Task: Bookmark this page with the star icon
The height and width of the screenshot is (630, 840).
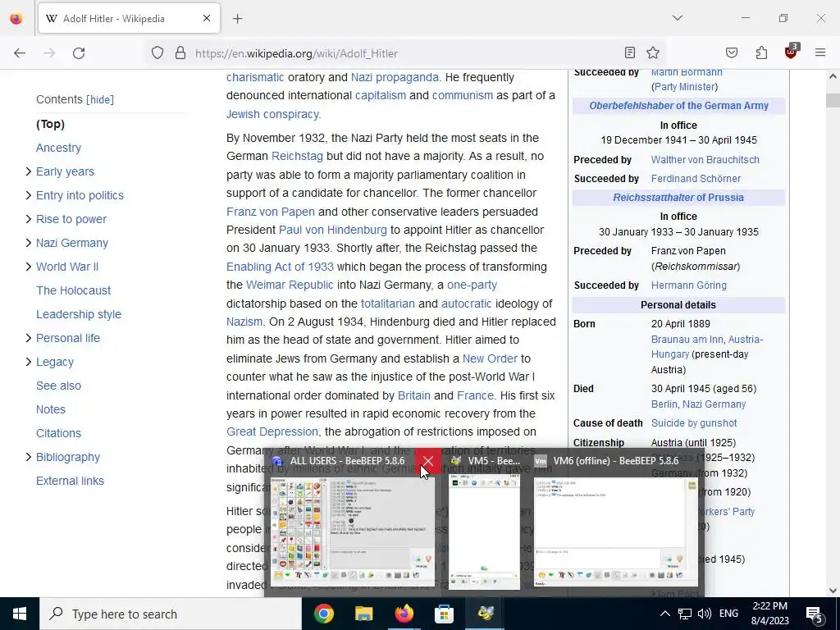Action: [x=652, y=52]
